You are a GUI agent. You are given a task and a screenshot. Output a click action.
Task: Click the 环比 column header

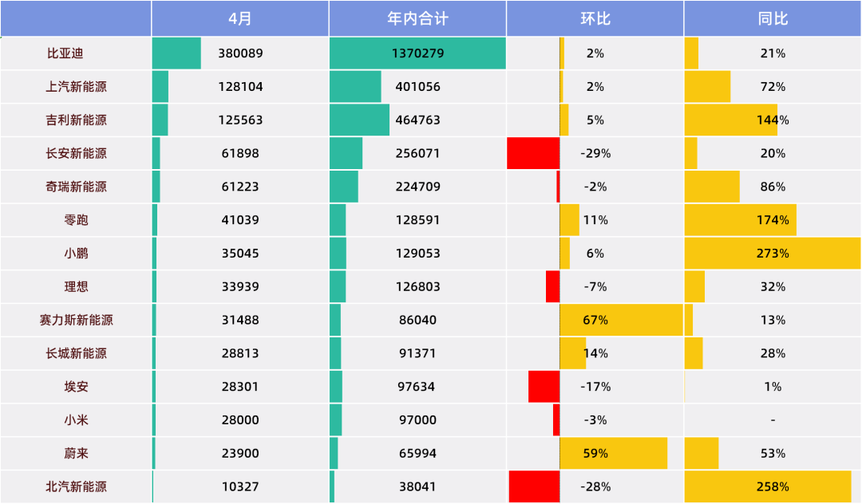coord(595,18)
